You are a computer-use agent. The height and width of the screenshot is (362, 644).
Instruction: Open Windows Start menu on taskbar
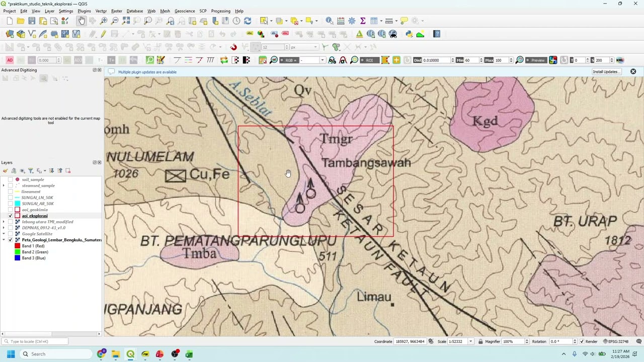coord(11,354)
